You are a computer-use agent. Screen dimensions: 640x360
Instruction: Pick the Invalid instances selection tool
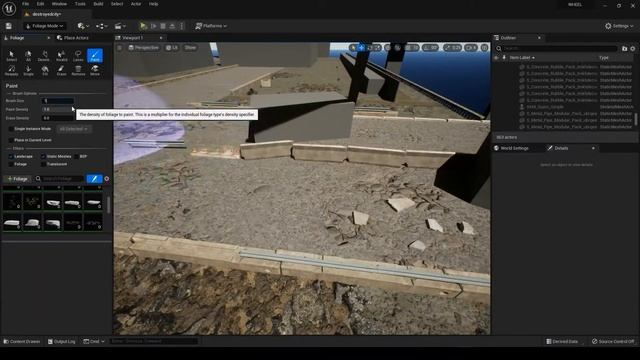point(61,56)
